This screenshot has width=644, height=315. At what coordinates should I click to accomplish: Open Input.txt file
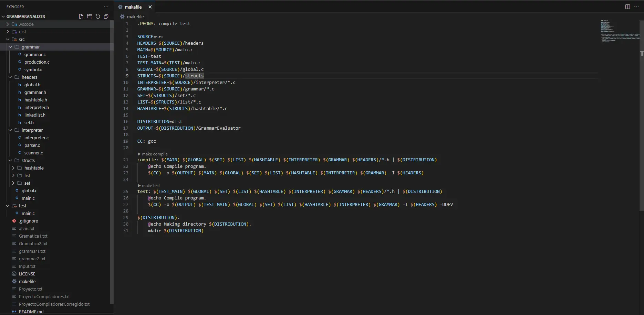click(x=57, y=266)
